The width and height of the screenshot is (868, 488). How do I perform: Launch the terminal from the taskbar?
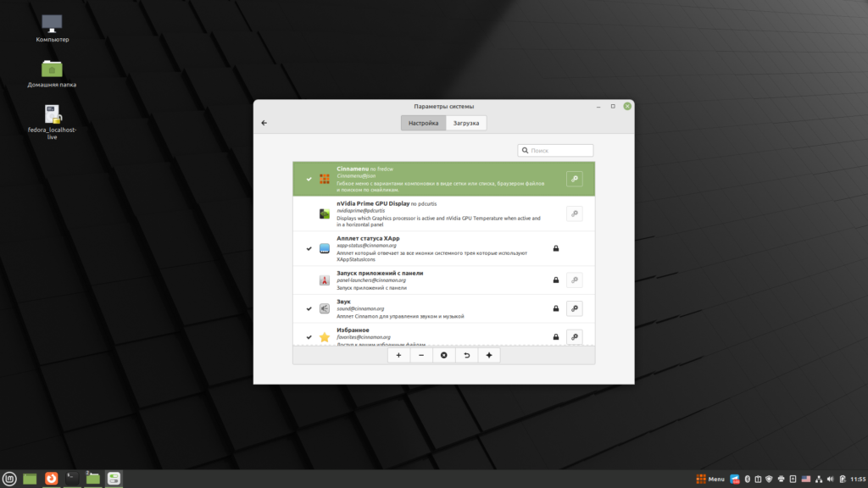point(72,479)
